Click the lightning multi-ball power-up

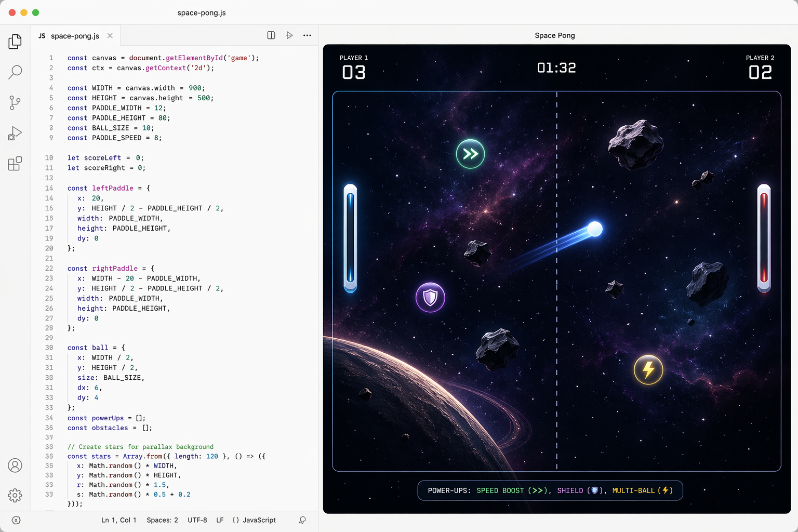[648, 370]
